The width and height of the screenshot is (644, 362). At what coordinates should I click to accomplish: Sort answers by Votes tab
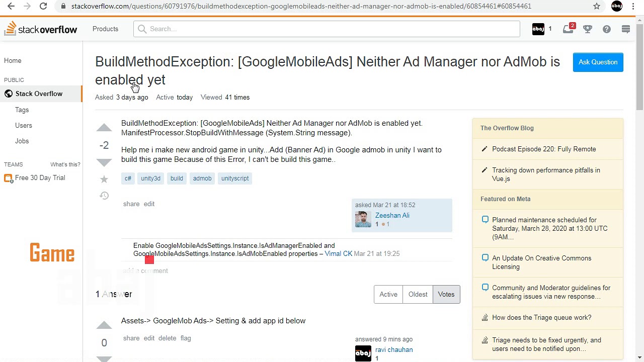tap(446, 294)
